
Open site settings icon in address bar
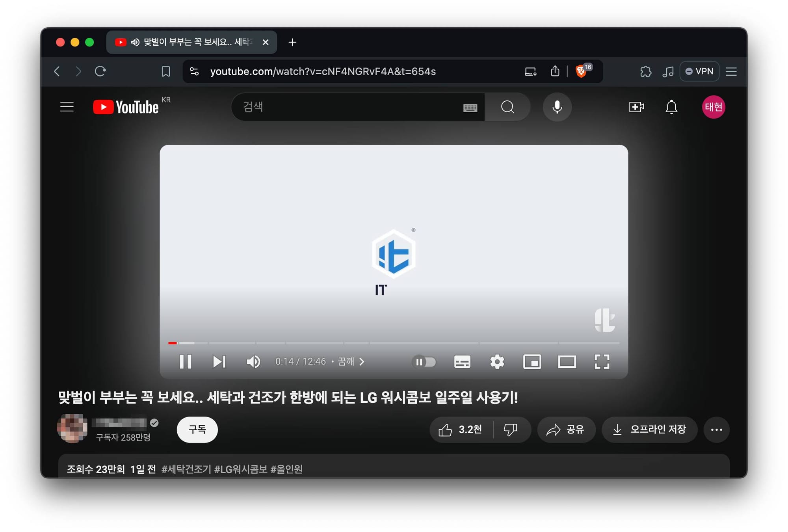194,71
